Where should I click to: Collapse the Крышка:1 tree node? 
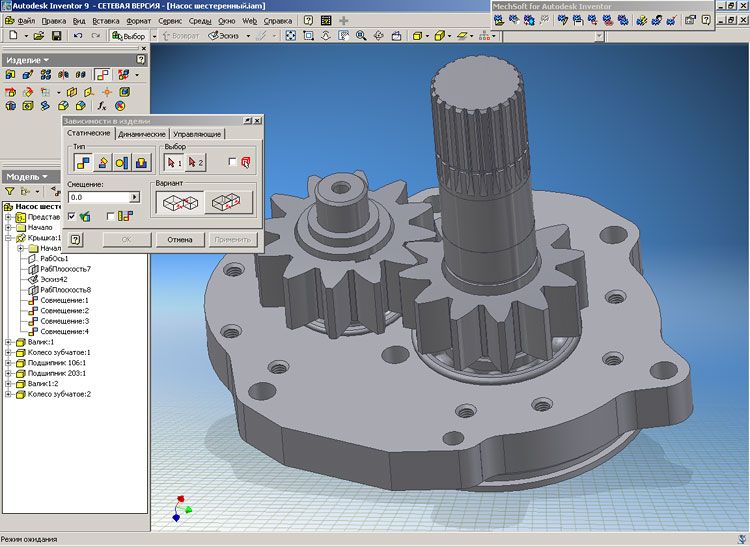click(8, 238)
